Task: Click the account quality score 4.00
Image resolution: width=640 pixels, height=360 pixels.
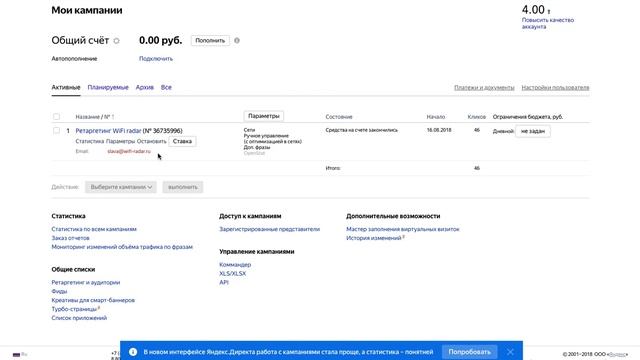Action: coord(533,9)
